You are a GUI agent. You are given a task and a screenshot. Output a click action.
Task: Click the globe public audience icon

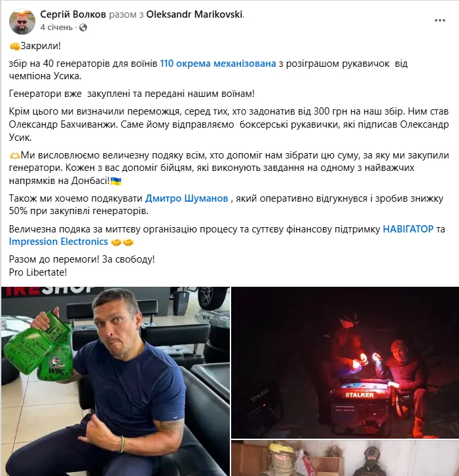83,27
